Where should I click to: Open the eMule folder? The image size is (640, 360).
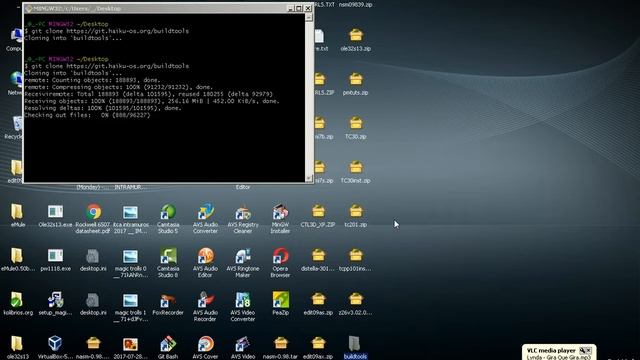click(x=17, y=215)
